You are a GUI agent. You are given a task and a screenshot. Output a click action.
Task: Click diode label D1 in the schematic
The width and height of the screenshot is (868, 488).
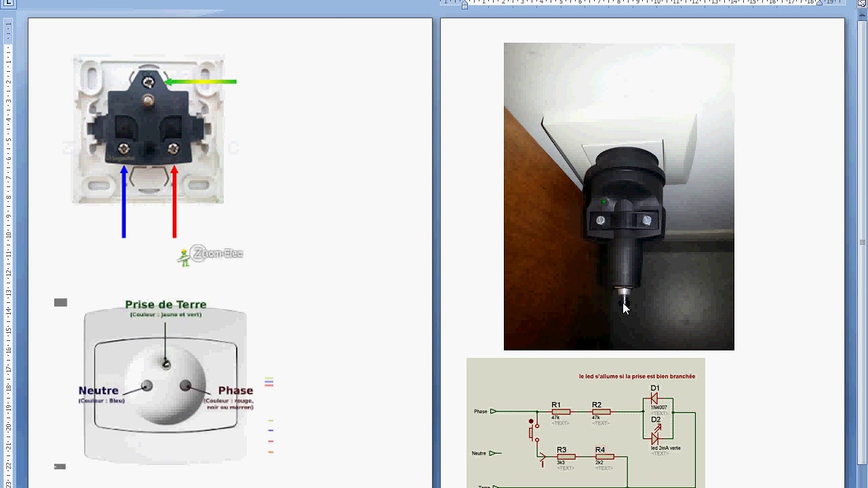point(655,388)
